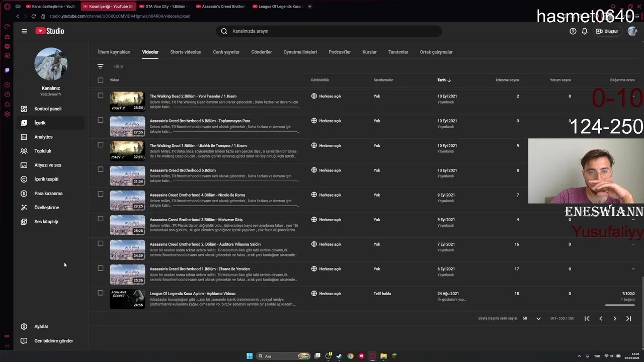Click the filter lines icon
Viewport: 644px width, 362px height.
pyautogui.click(x=100, y=66)
